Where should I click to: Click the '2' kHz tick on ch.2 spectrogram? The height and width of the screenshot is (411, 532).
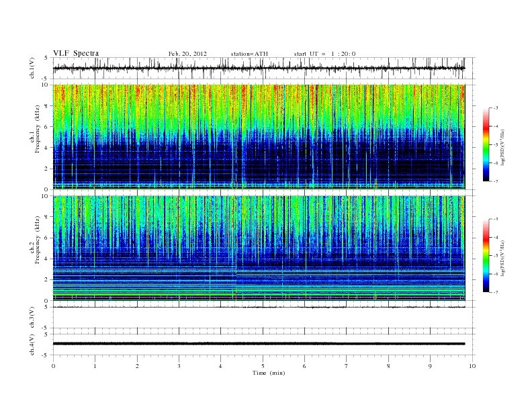46,280
